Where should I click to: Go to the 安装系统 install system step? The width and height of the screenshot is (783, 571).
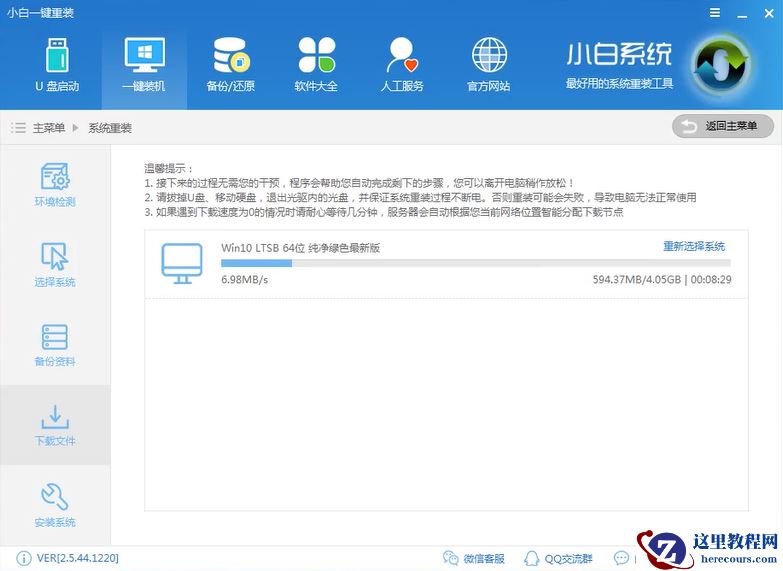(55, 505)
